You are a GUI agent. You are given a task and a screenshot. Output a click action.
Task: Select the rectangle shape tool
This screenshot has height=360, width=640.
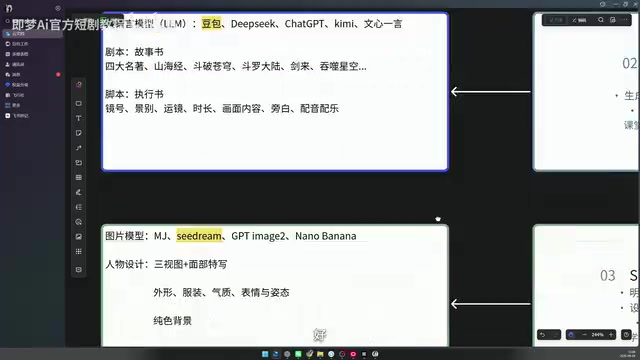pyautogui.click(x=79, y=104)
